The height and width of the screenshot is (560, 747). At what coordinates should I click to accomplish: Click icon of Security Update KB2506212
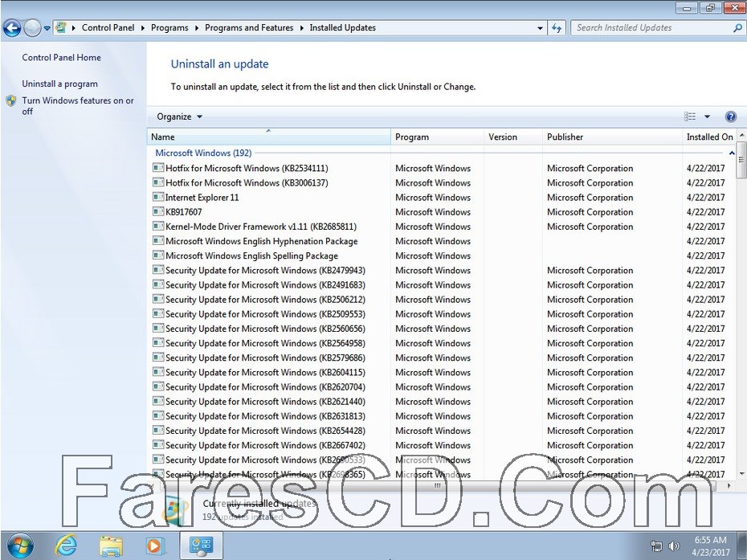click(x=158, y=300)
